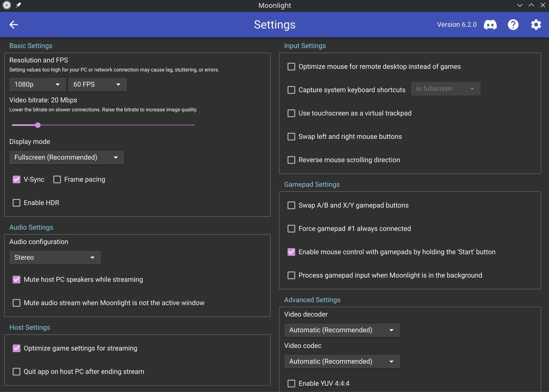
Task: Enable the Frame pacing checkbox
Action: pyautogui.click(x=57, y=180)
